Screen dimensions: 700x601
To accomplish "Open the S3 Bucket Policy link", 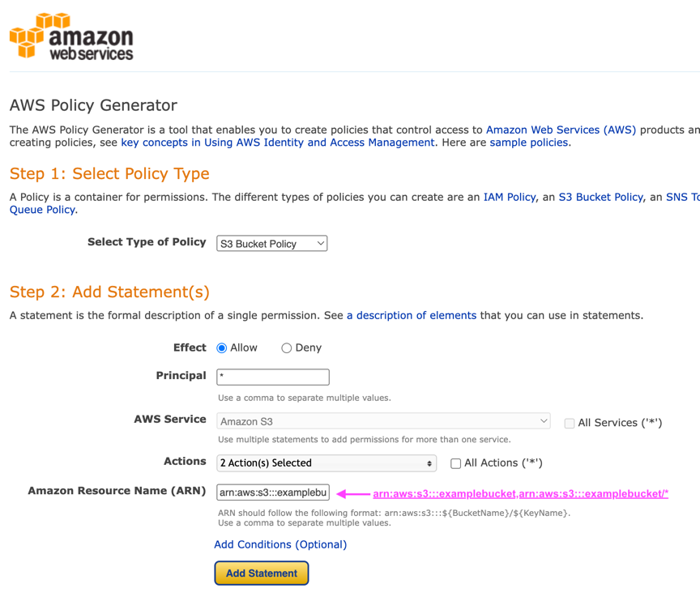I will [600, 197].
